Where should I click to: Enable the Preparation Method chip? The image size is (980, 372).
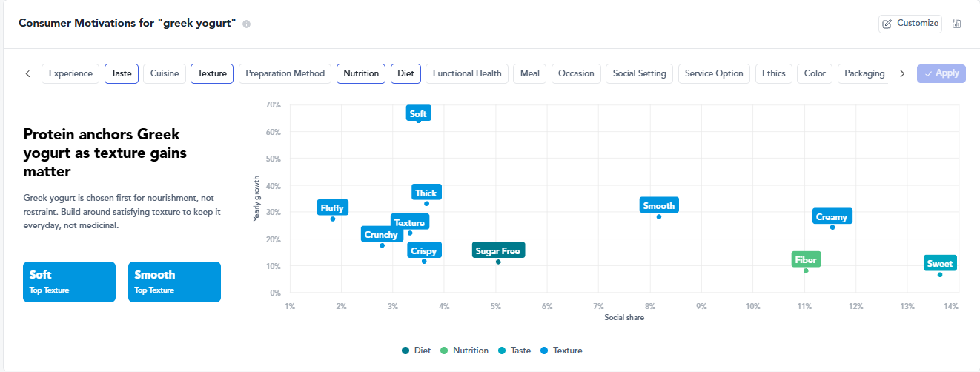point(285,73)
